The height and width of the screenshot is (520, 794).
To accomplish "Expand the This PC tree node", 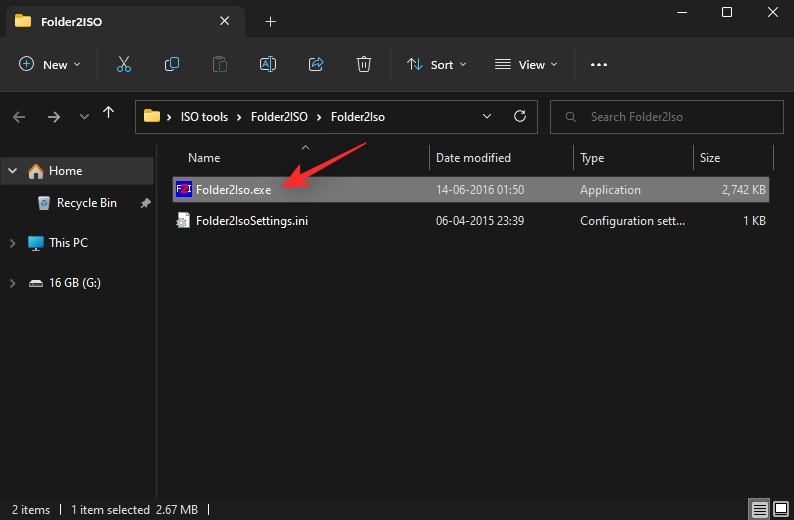I will click(x=12, y=243).
